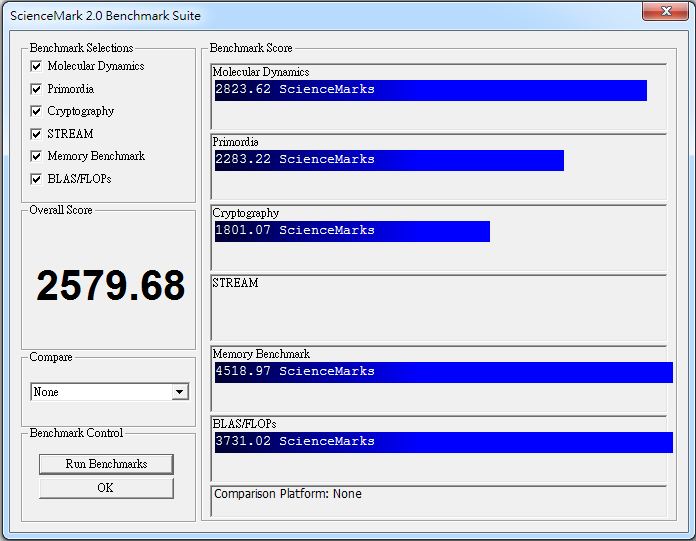Click the Molecular Dynamics 2823.62 score bar

pyautogui.click(x=431, y=90)
